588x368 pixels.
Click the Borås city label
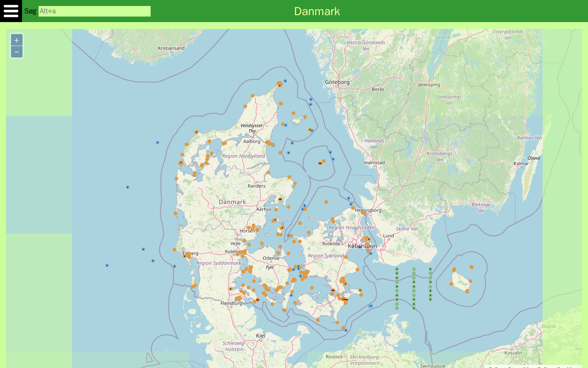(x=378, y=89)
